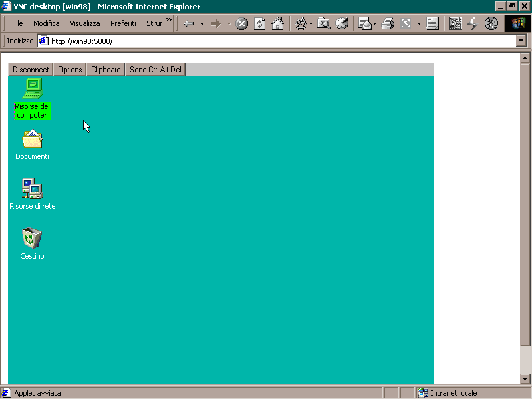Open the Strumenti menu labeled Strur
This screenshot has height=399, width=532.
pyautogui.click(x=154, y=23)
